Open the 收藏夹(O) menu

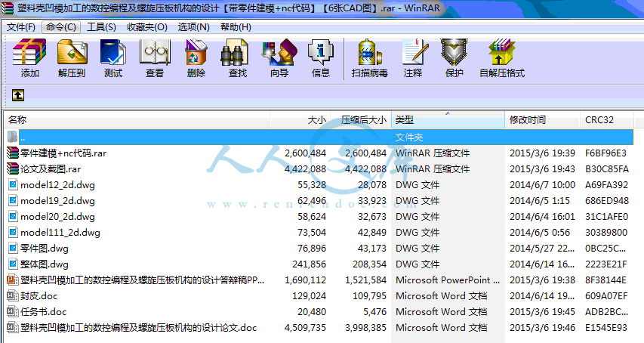[147, 27]
